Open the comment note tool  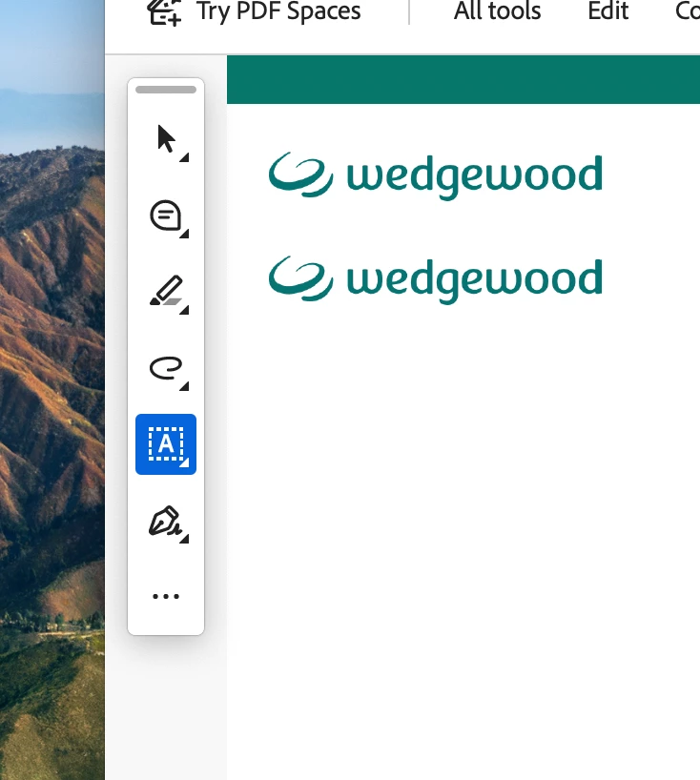166,216
